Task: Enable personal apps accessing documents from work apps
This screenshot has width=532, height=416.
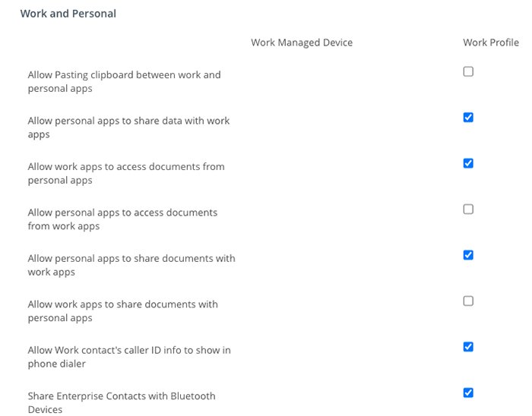Action: [468, 210]
